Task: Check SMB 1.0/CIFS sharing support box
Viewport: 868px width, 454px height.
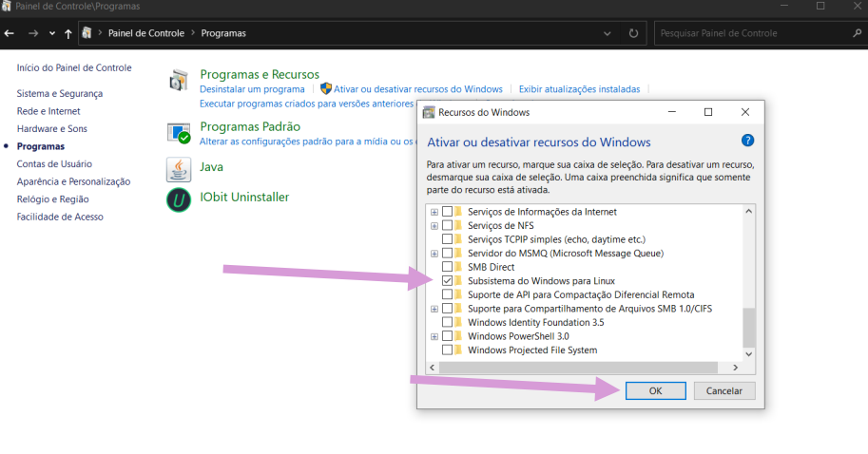Action: point(447,308)
